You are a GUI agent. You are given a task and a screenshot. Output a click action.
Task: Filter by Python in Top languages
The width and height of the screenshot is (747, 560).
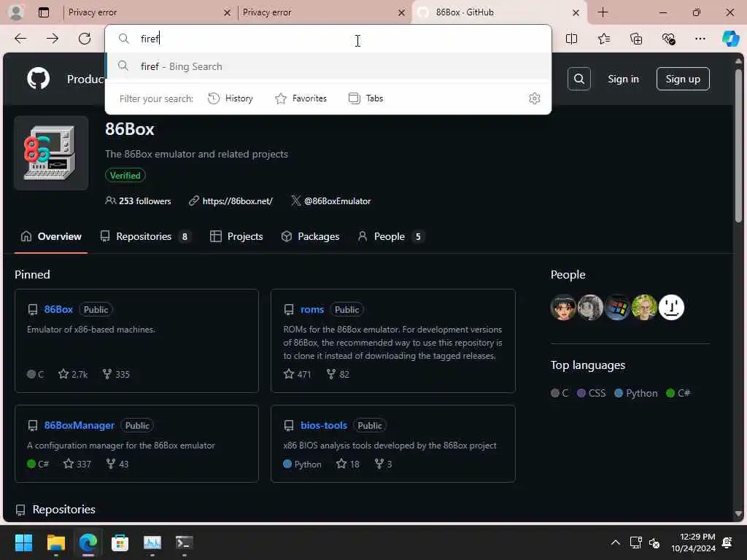click(636, 393)
